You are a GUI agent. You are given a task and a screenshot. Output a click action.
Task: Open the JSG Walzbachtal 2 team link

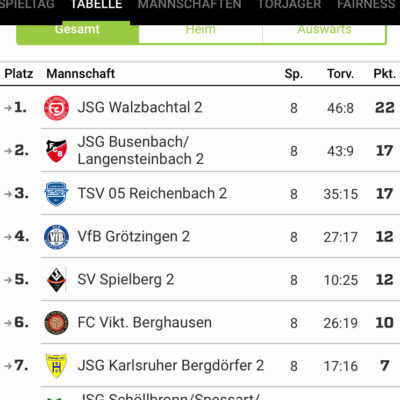tap(140, 108)
